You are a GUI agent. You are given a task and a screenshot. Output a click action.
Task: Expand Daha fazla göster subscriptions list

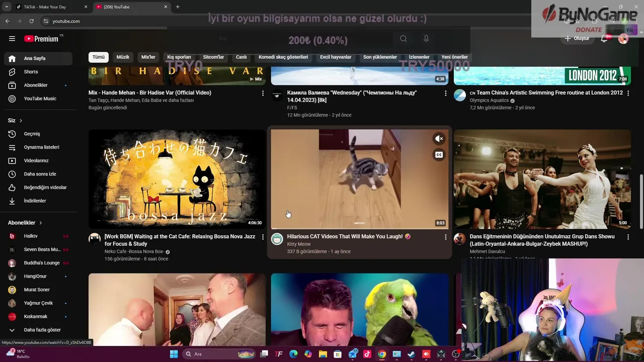click(38, 330)
